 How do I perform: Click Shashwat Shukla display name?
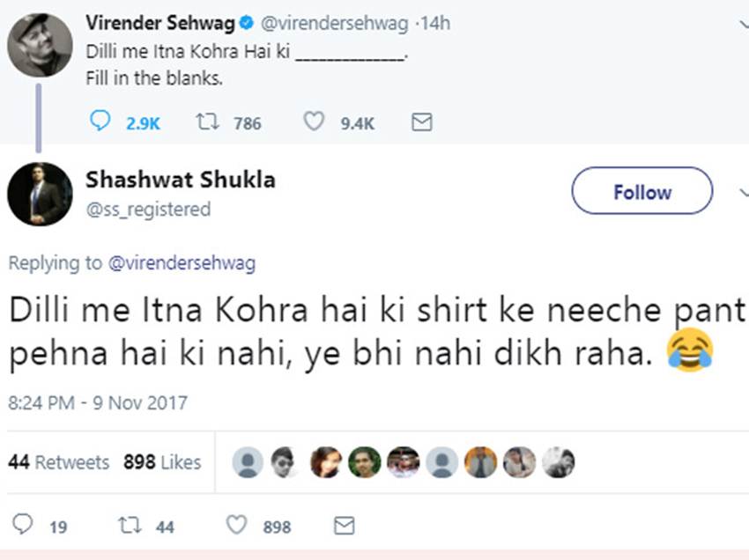180,180
